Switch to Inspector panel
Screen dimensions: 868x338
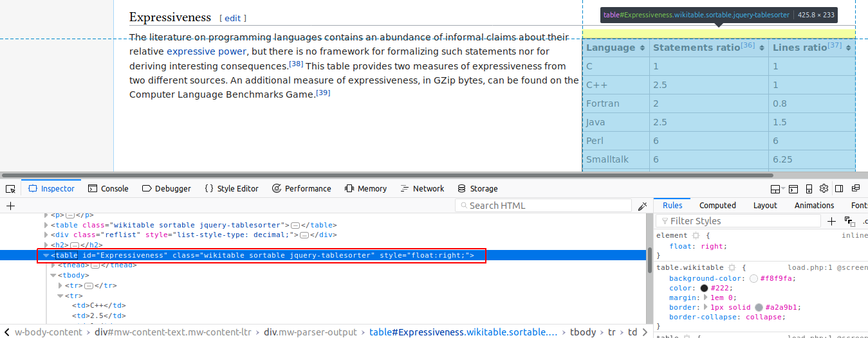pyautogui.click(x=51, y=189)
